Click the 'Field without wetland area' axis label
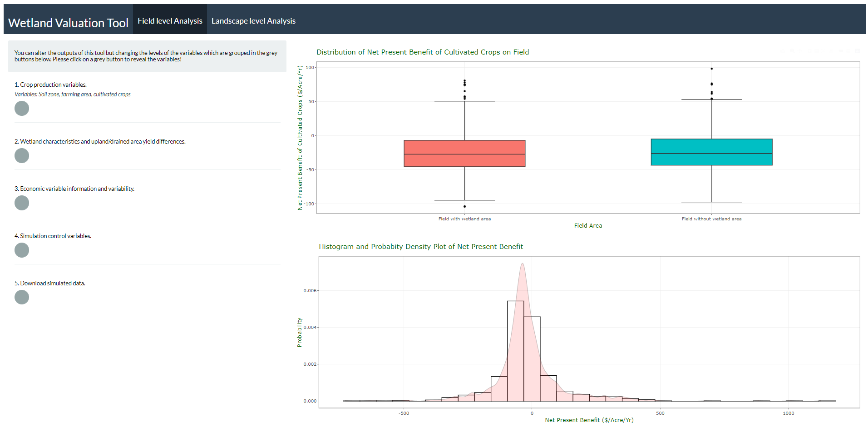 coord(711,219)
